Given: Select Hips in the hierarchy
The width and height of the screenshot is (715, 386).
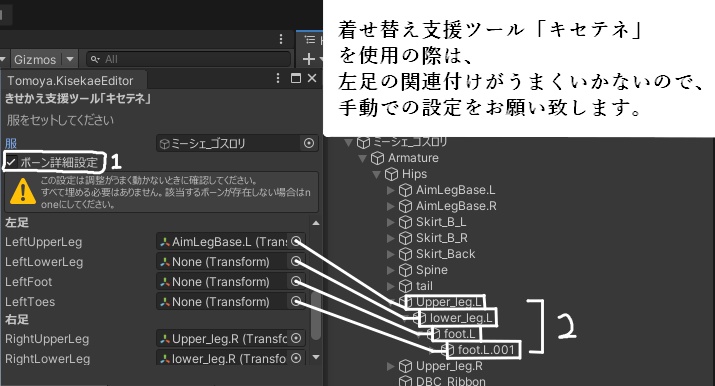Looking at the screenshot, I should tap(414, 174).
